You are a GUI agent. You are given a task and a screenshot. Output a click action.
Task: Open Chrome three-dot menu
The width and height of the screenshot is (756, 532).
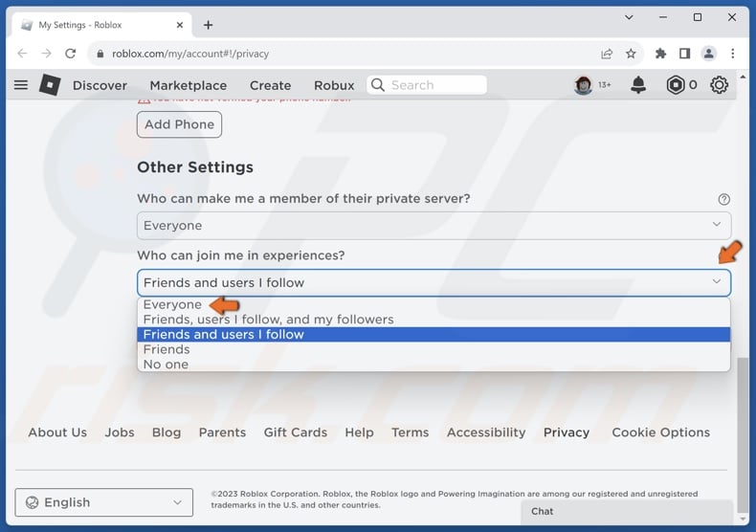733,54
